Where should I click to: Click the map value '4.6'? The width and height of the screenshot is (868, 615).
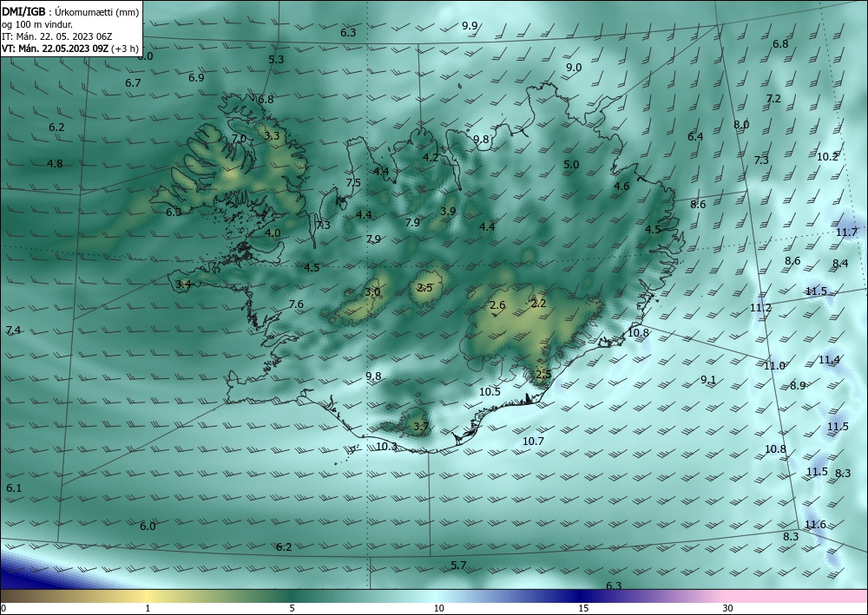tap(621, 186)
